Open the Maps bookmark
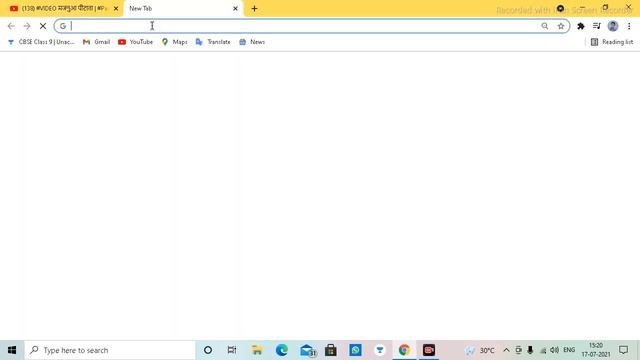Screen dimensions: 640x360 point(174,42)
